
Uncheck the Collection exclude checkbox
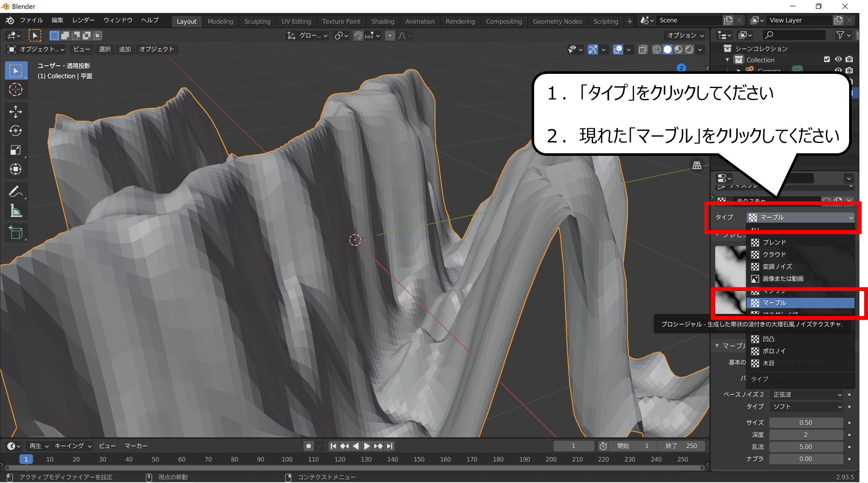click(827, 59)
